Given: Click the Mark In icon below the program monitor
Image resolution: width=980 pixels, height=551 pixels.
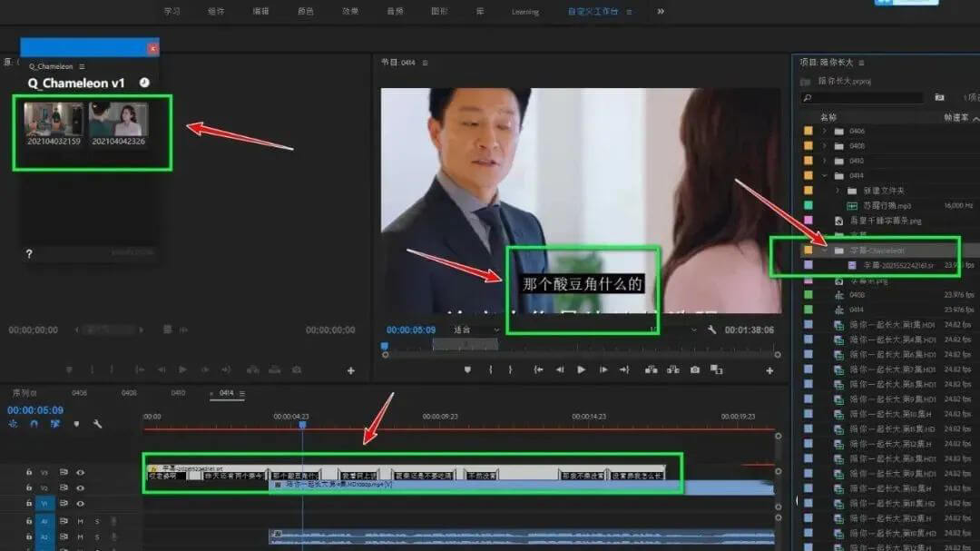Looking at the screenshot, I should (x=491, y=369).
